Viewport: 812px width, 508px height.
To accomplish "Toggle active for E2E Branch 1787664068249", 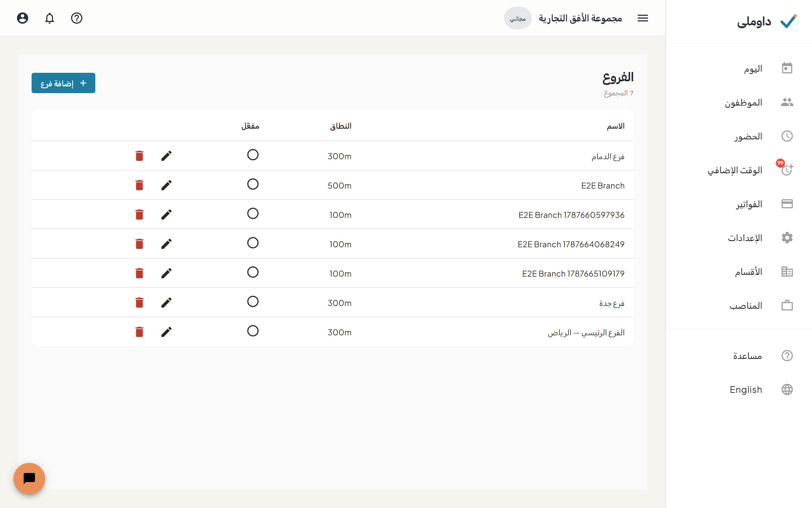I will click(253, 243).
